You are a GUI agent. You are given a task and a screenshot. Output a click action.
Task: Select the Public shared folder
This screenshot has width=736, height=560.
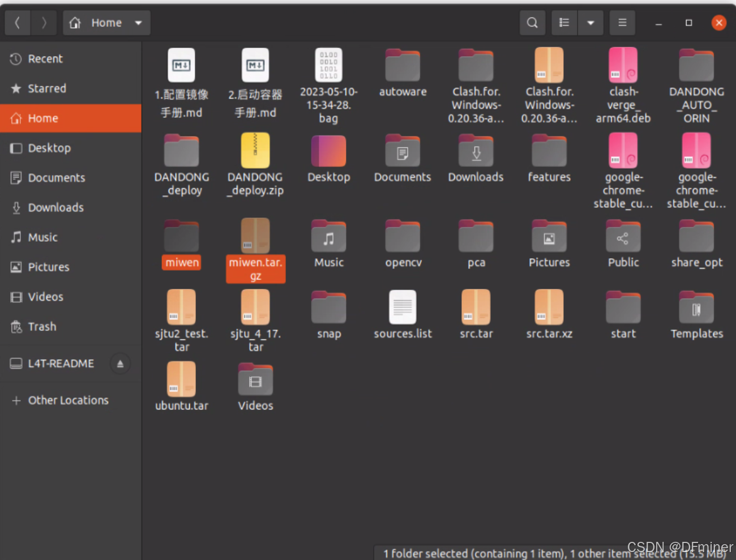[x=623, y=244]
